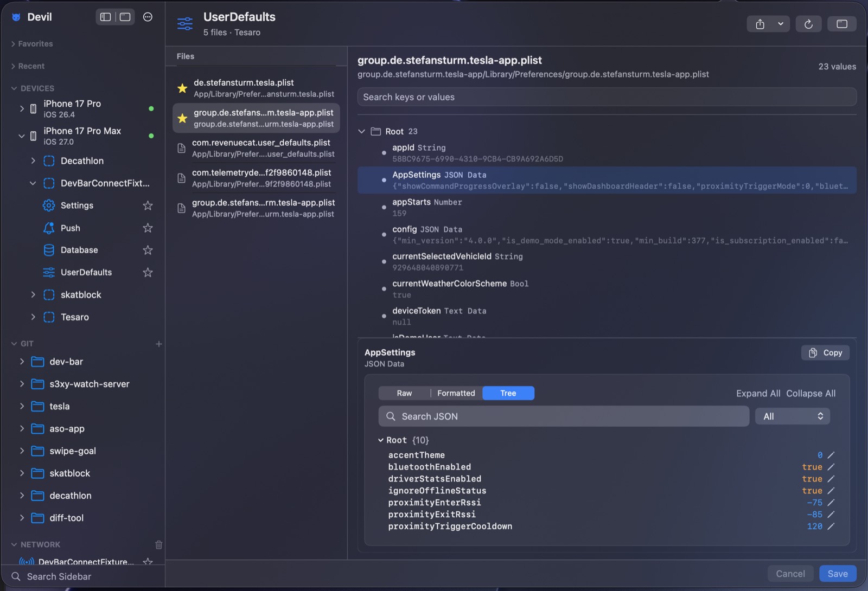Toggle the sidebar layout button
The width and height of the screenshot is (868, 591).
106,17
